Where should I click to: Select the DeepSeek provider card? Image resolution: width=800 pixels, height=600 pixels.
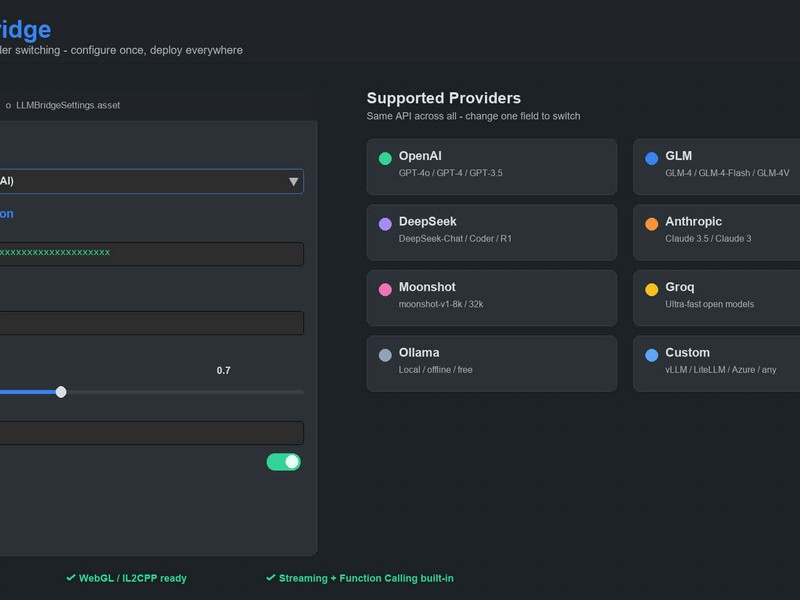492,232
